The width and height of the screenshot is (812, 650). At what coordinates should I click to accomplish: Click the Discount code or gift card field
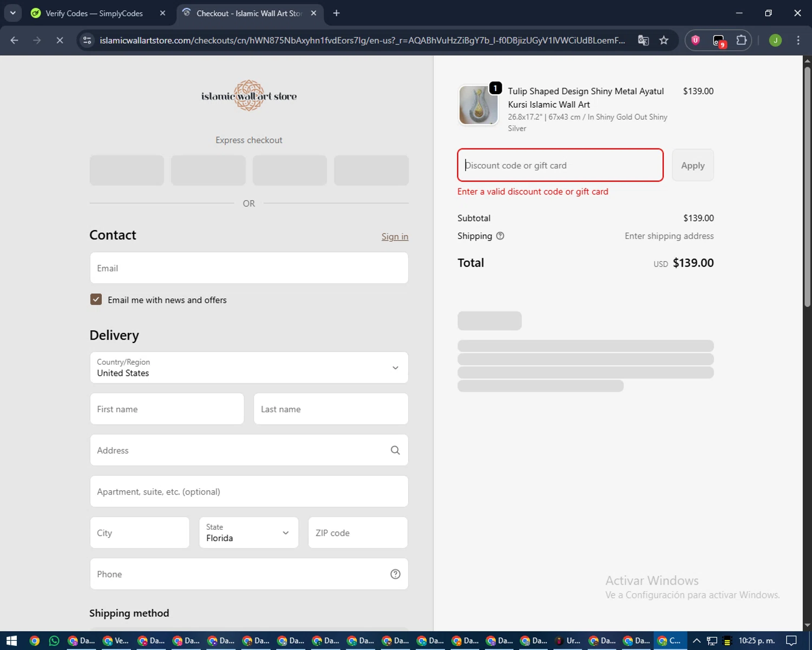coord(560,165)
